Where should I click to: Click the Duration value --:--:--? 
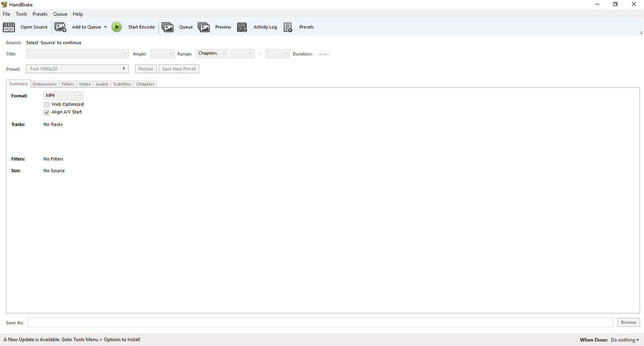(324, 54)
